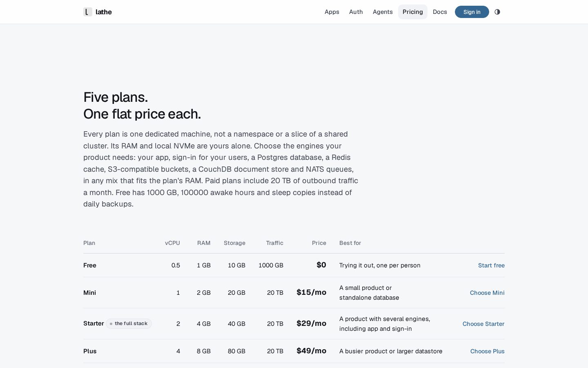Click the Mini plan name
The image size is (588, 368).
click(90, 293)
